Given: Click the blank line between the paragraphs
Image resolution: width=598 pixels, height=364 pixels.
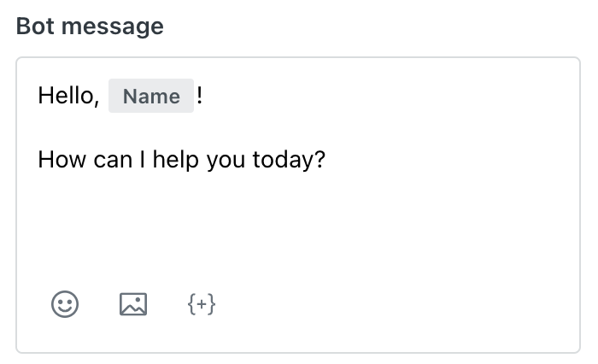Looking at the screenshot, I should (x=297, y=127).
